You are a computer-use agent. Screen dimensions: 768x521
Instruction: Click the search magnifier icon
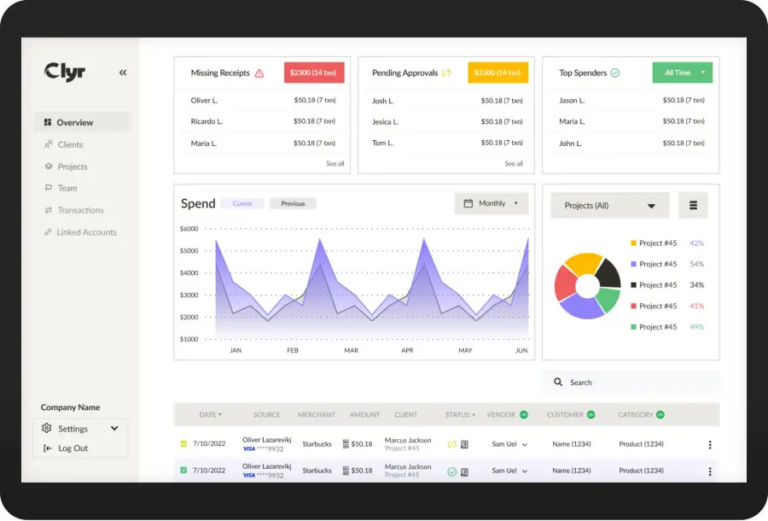558,382
